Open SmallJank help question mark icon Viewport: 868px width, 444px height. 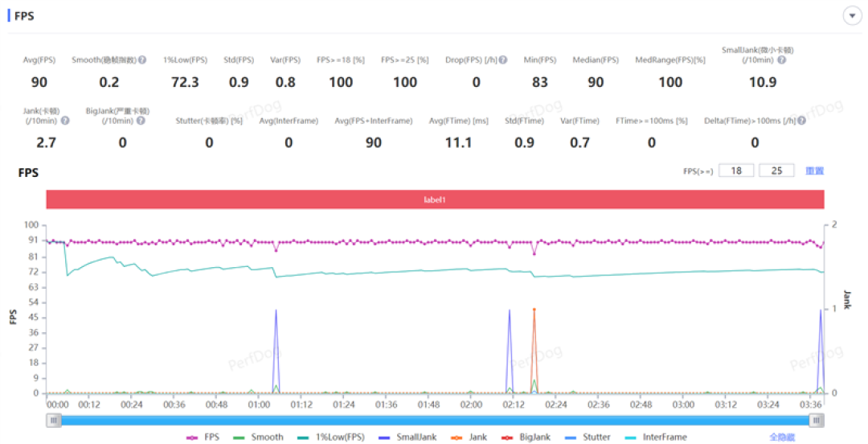point(782,60)
